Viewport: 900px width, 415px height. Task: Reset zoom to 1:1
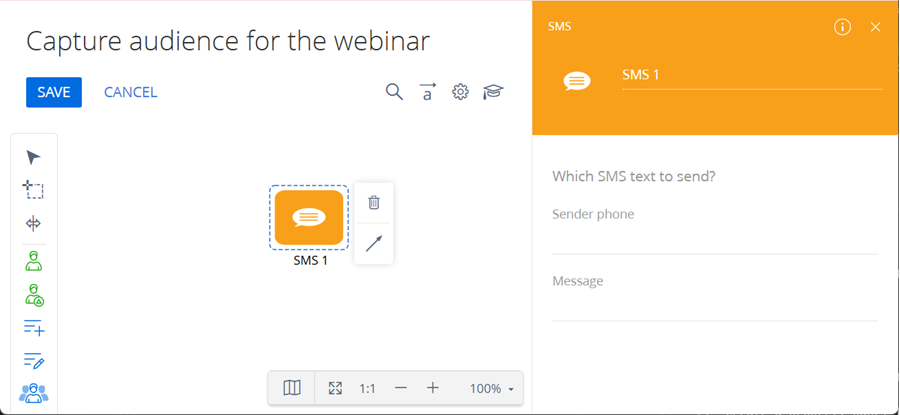click(367, 388)
